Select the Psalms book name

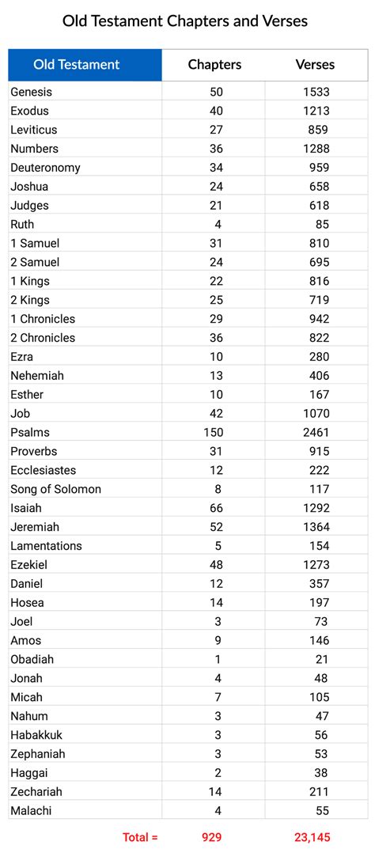tap(30, 432)
